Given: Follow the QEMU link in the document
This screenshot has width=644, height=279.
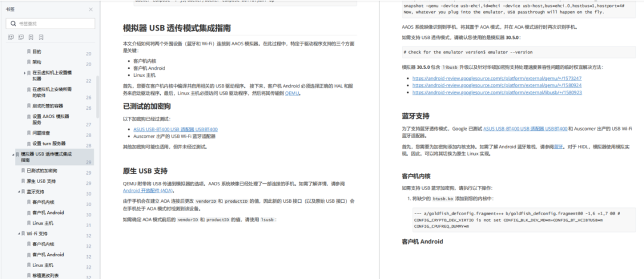Looking at the screenshot, I should tap(292, 93).
